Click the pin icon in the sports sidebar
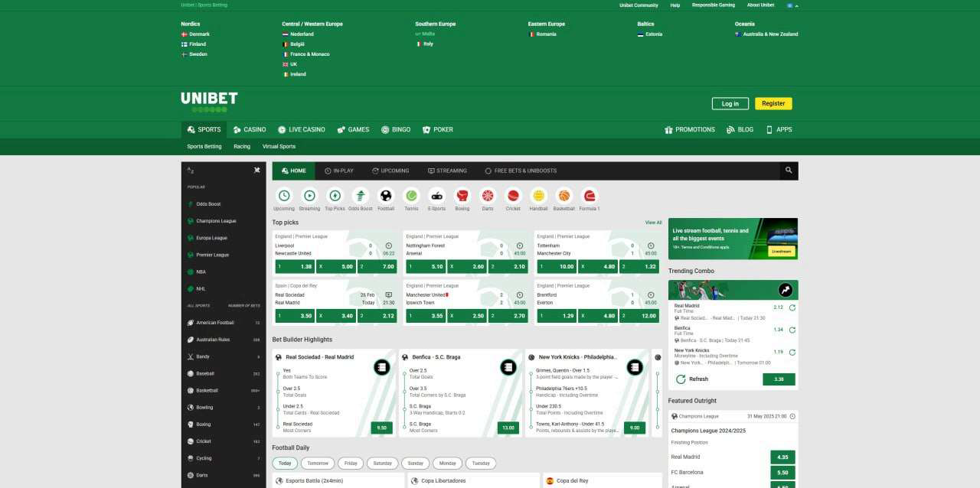Screen dimensions: 980x488 (x=257, y=170)
